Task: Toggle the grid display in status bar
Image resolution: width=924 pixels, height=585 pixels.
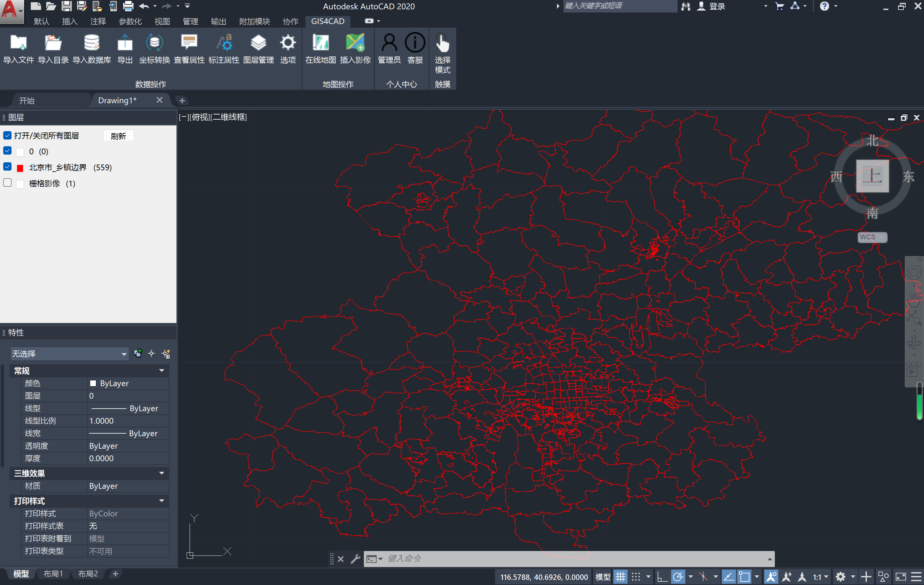Action: pos(620,577)
